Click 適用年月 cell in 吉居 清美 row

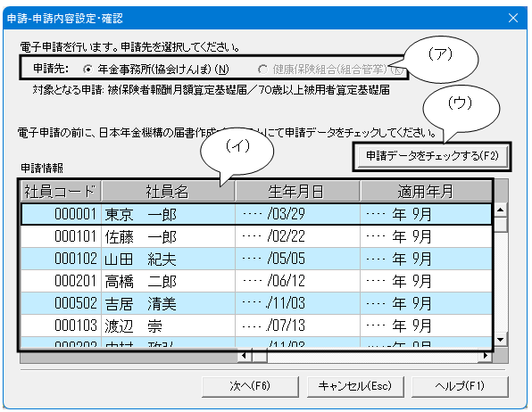tap(426, 303)
